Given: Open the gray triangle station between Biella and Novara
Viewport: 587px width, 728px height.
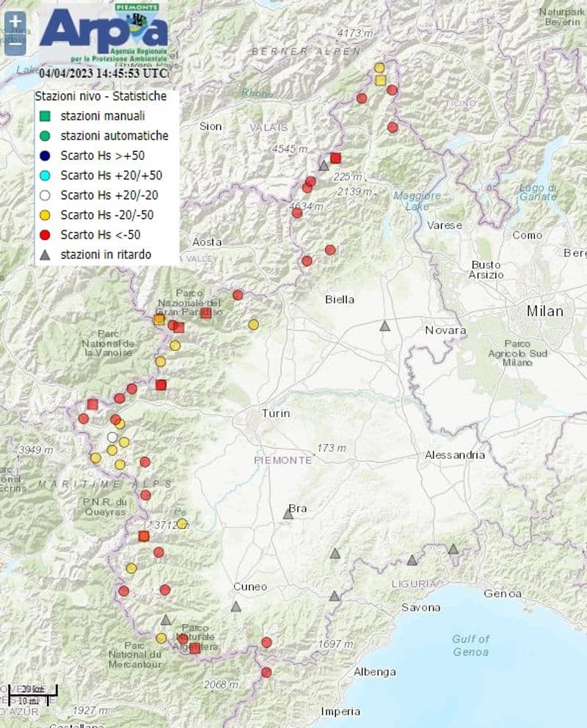Looking at the screenshot, I should (384, 326).
